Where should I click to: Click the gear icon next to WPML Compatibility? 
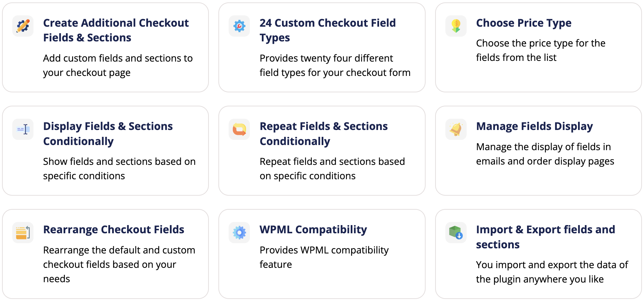pyautogui.click(x=239, y=233)
